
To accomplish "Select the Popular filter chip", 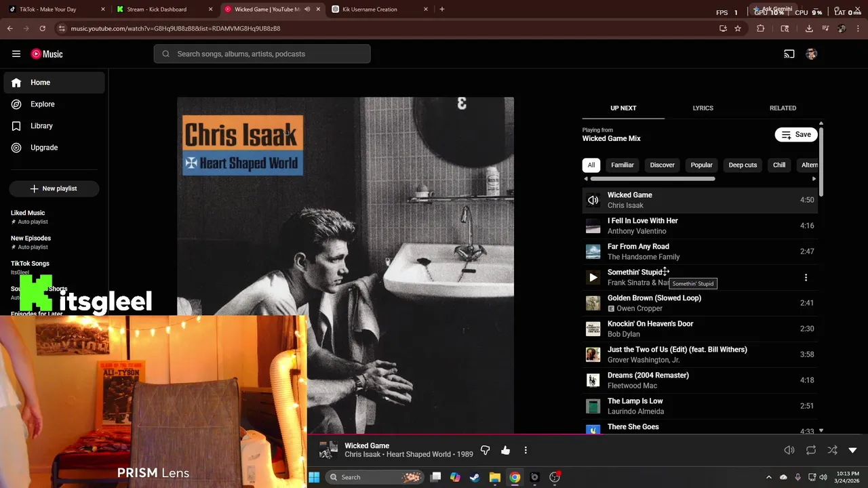I will click(702, 165).
